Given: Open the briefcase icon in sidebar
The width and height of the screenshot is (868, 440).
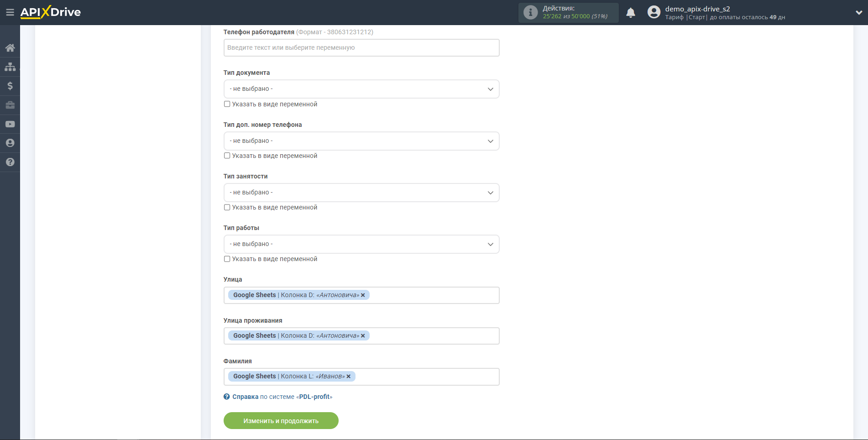Looking at the screenshot, I should [10, 105].
